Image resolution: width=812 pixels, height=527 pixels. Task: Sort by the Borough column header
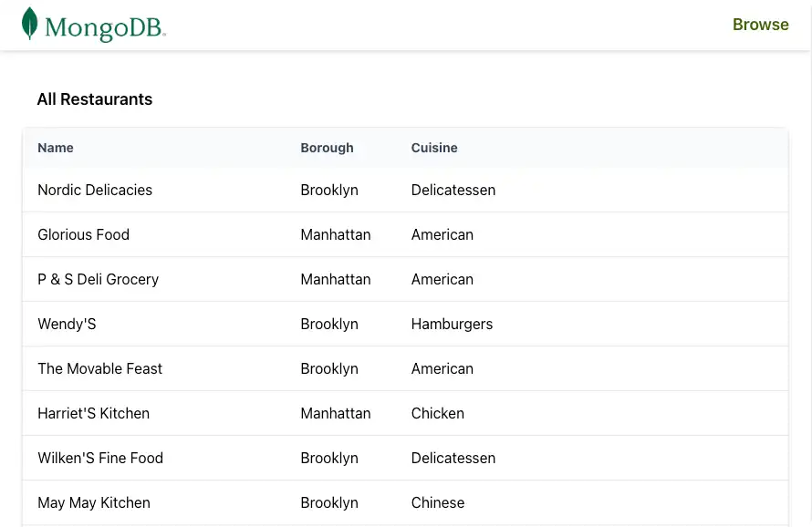(x=327, y=148)
